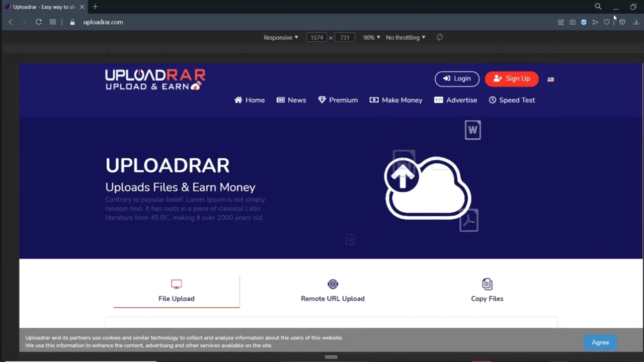Accept cookies with the Agree button

click(x=600, y=342)
